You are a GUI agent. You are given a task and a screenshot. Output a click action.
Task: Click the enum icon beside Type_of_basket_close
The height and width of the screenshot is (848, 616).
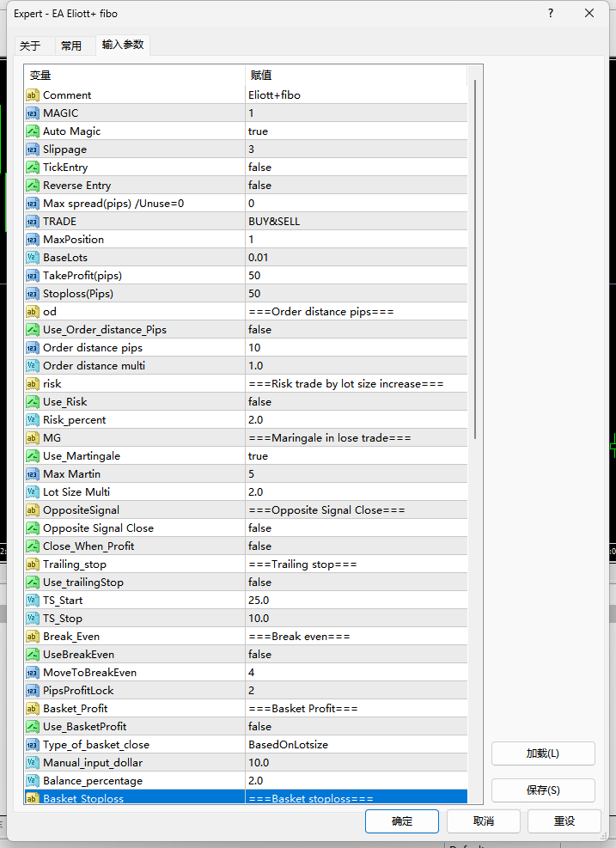click(x=33, y=745)
